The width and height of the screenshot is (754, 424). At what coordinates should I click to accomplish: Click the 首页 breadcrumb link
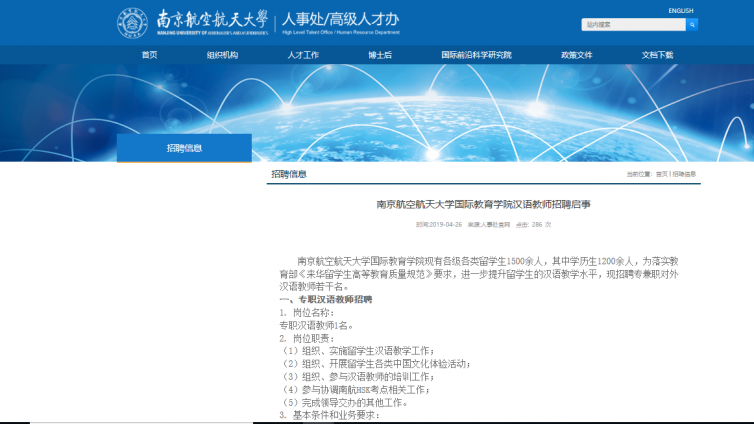coord(662,174)
